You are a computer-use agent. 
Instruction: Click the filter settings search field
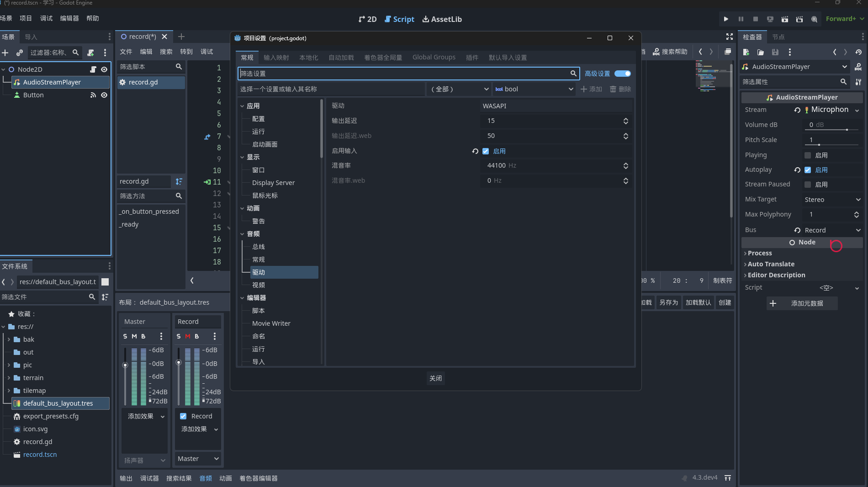[404, 74]
